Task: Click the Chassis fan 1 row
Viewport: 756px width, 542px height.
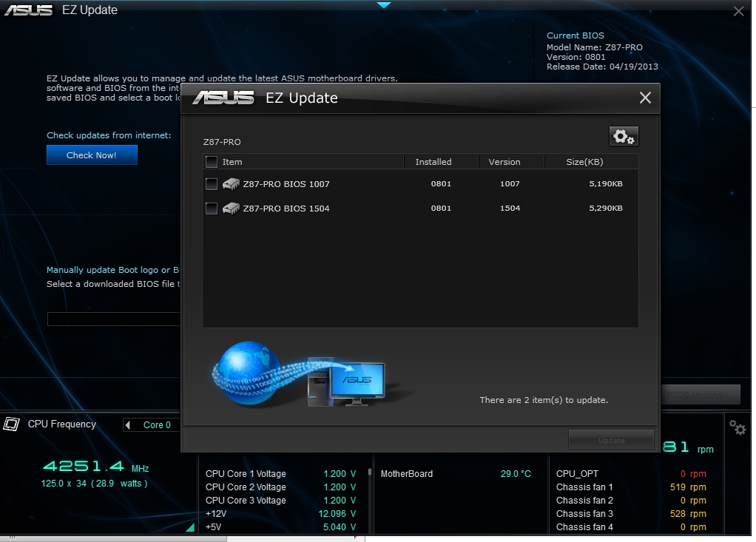Action: click(x=631, y=487)
